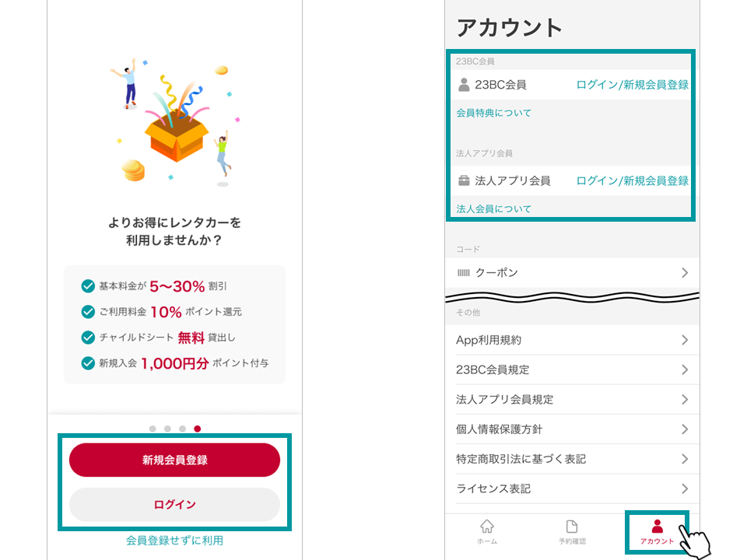Expand the 個人情報保護方針 chevron
The width and height of the screenshot is (747, 560).
pyautogui.click(x=685, y=429)
